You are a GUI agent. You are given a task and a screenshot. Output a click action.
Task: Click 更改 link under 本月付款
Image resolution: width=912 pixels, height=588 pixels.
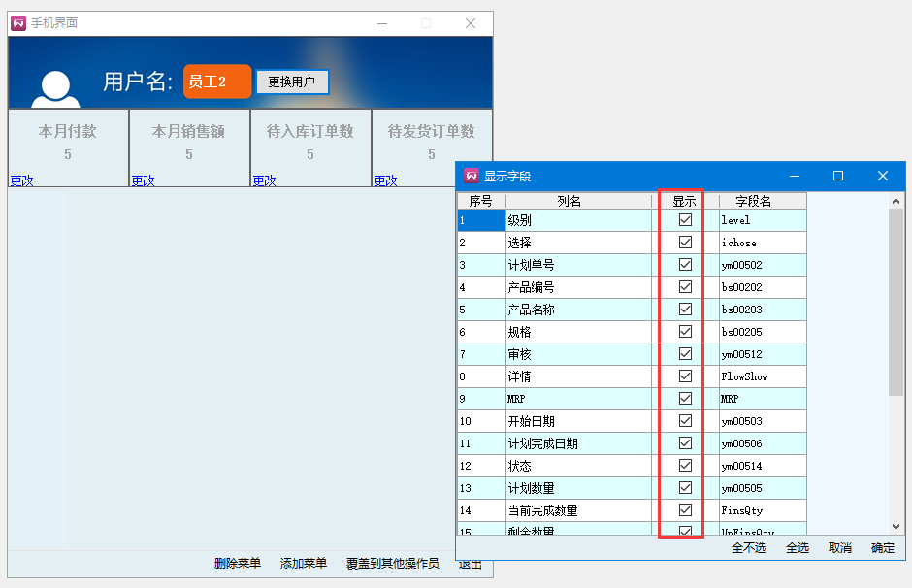(x=21, y=180)
